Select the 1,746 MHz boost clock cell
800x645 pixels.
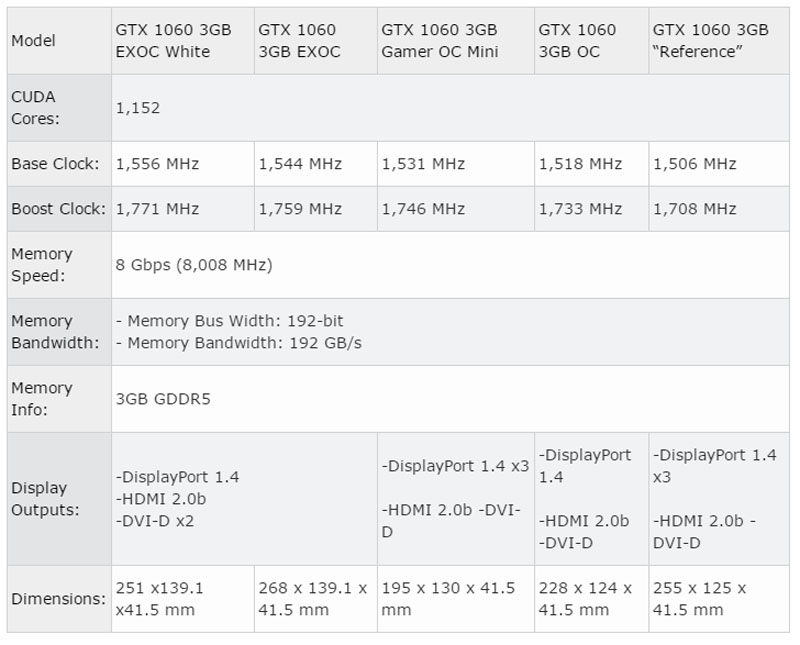(456, 209)
